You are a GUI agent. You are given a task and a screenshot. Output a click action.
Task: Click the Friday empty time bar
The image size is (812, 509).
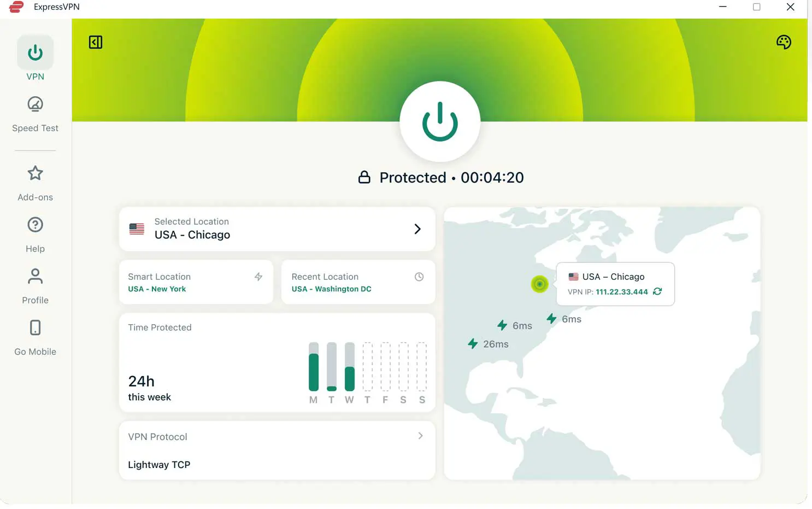(x=385, y=367)
